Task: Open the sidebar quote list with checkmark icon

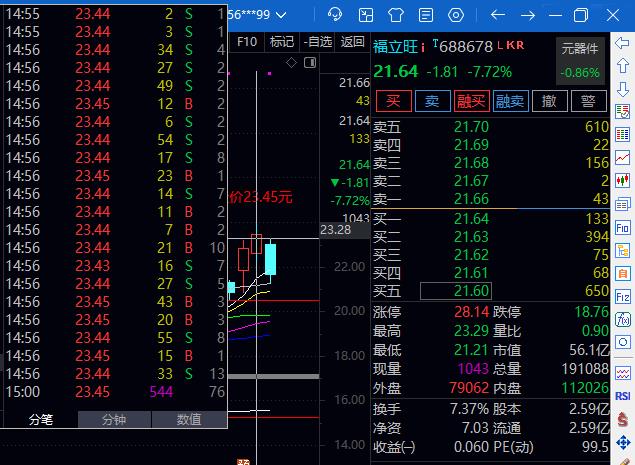Action: point(622,111)
